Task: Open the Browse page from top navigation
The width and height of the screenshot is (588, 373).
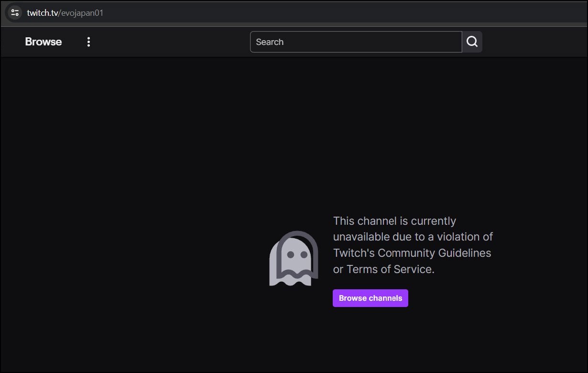Action: tap(44, 42)
